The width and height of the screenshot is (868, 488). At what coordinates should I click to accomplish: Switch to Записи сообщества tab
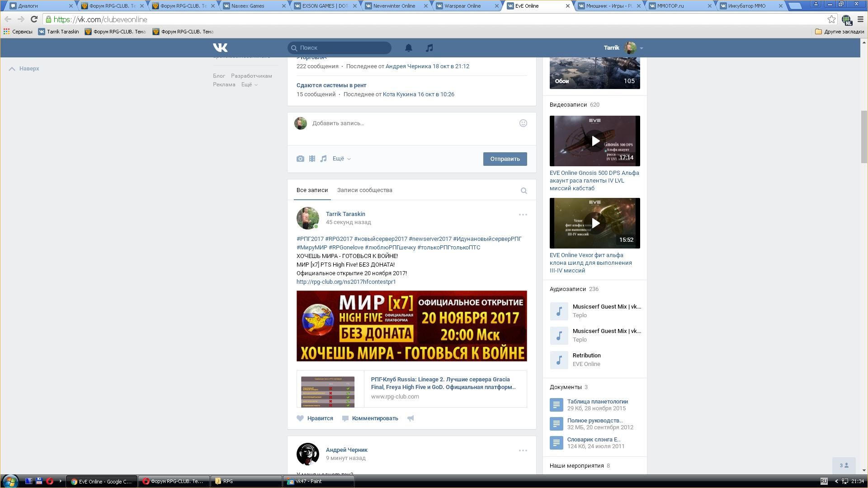(x=364, y=190)
